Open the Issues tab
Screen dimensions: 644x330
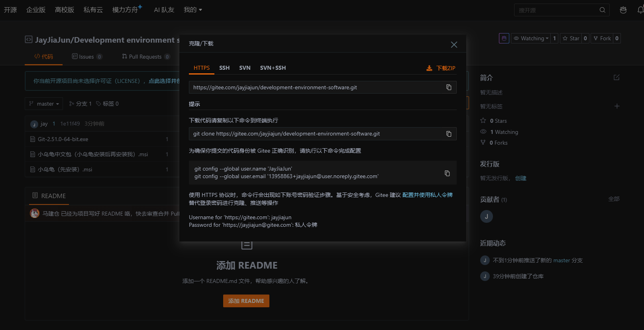click(x=87, y=57)
